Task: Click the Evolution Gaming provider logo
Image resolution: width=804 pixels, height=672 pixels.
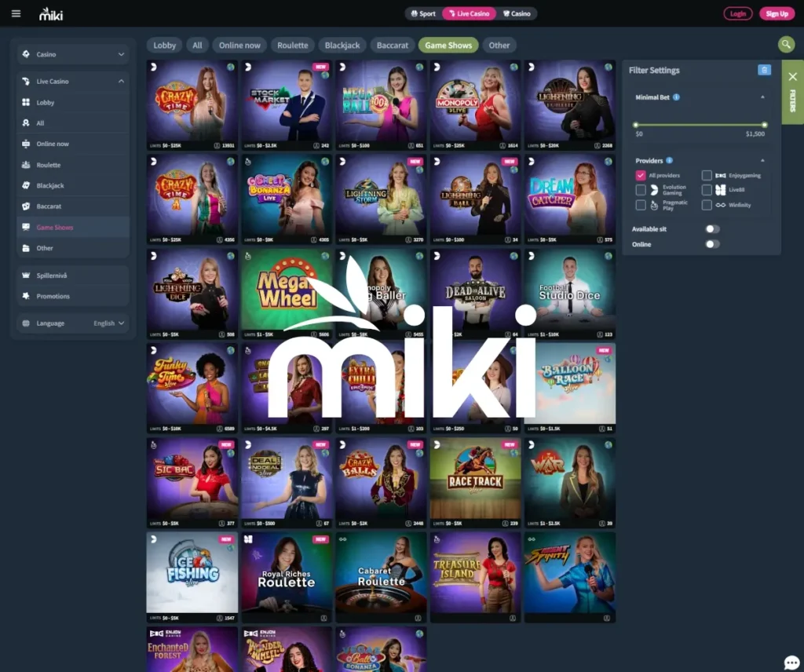Action: pyautogui.click(x=654, y=190)
